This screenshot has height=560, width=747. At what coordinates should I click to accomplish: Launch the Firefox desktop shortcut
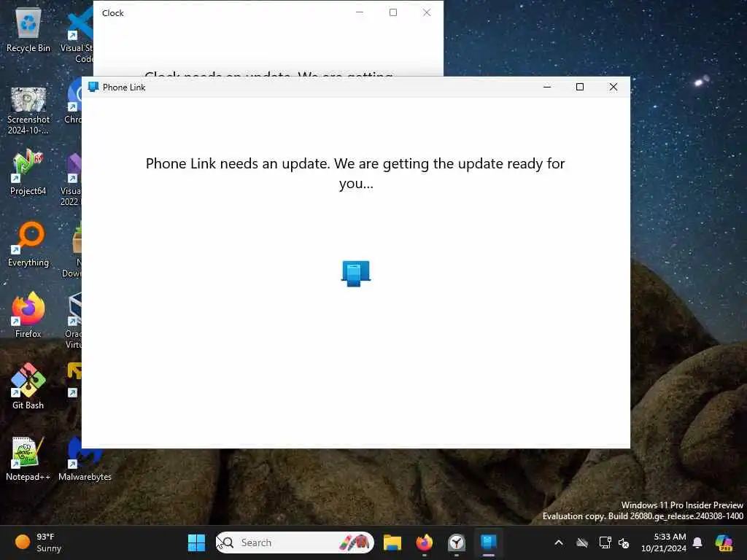click(x=28, y=315)
